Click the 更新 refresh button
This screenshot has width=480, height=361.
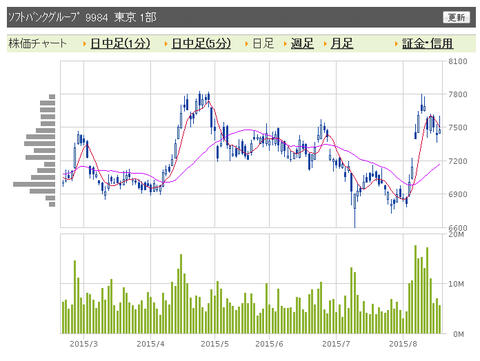[x=456, y=17]
